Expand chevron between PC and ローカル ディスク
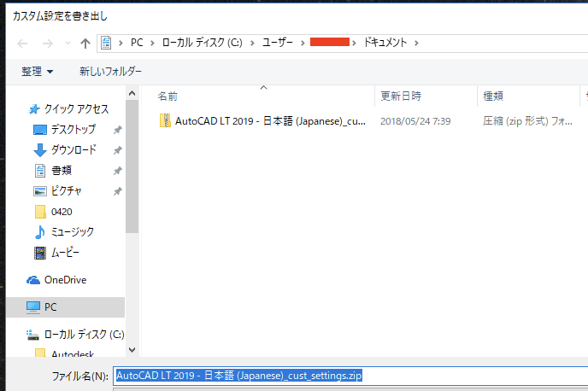The image size is (588, 391). coord(152,43)
